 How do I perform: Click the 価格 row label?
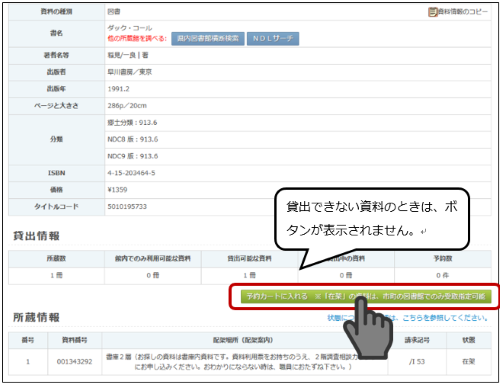pos(56,190)
